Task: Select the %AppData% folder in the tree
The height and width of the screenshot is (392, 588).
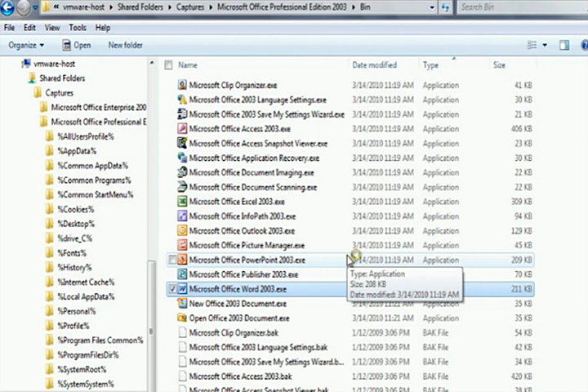Action: click(x=77, y=151)
